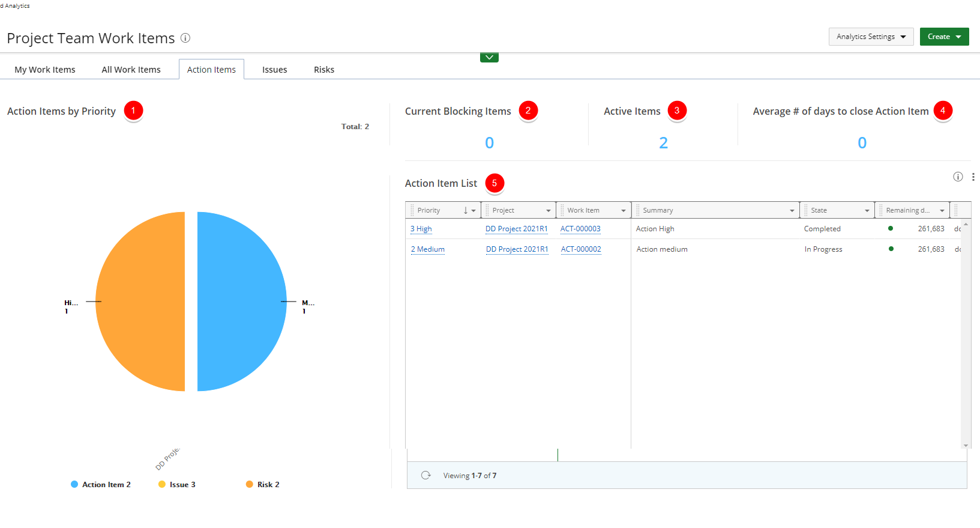The height and width of the screenshot is (528, 980).
Task: Click the Priority column drag handle
Action: [412, 210]
